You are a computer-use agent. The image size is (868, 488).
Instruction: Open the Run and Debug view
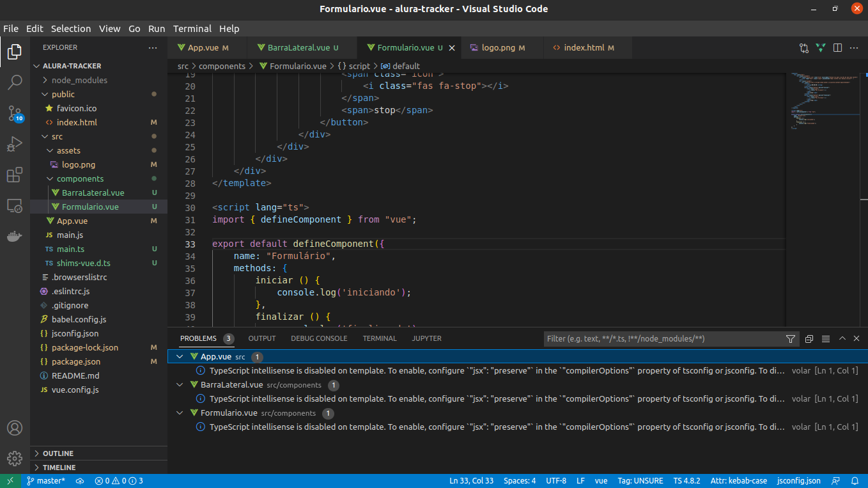[15, 145]
